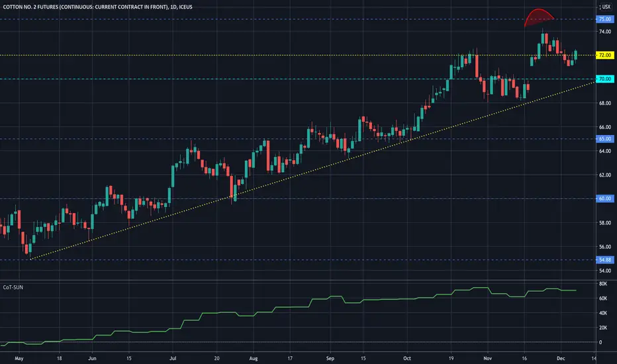Click the 56.00 price axis value
This screenshot has width=617, height=364.
coord(605,247)
